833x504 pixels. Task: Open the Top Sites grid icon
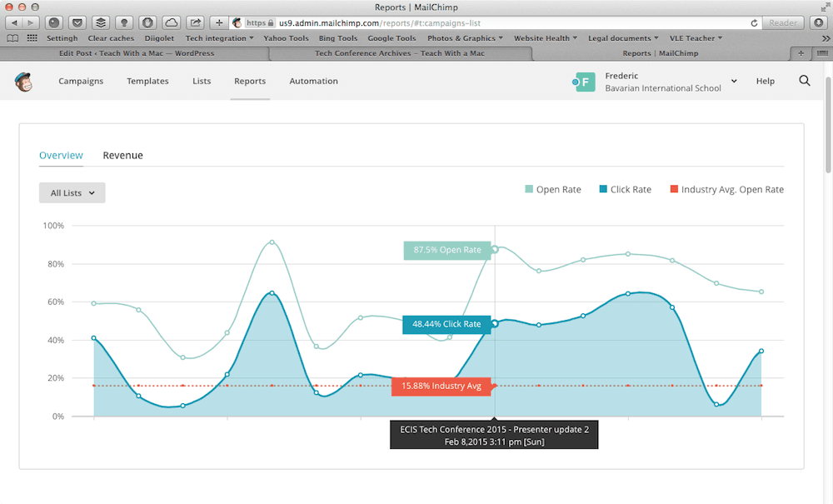(x=32, y=38)
